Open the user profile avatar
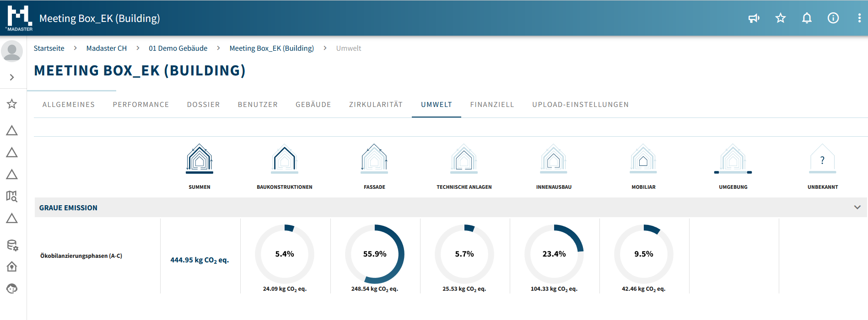 (12, 51)
